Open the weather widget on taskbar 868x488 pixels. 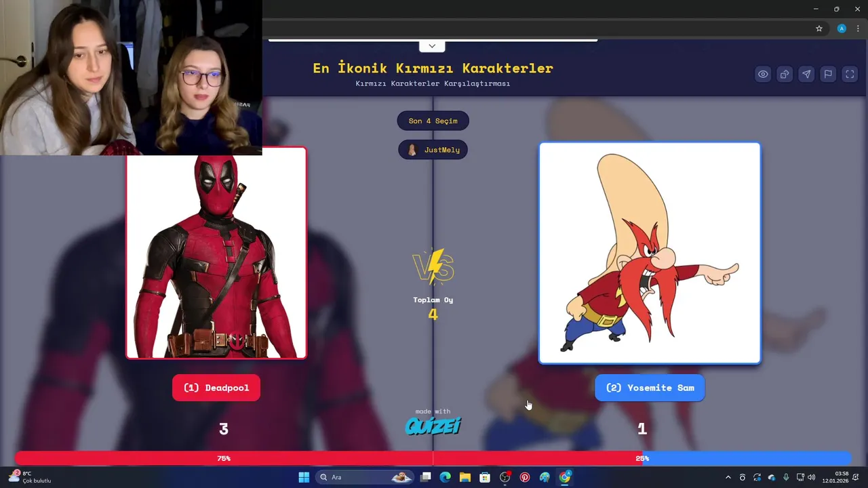tap(31, 477)
